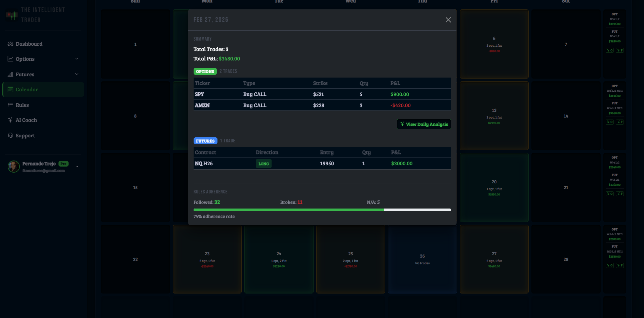Select the Futures sidebar icon
The width and height of the screenshot is (644, 318).
[10, 74]
